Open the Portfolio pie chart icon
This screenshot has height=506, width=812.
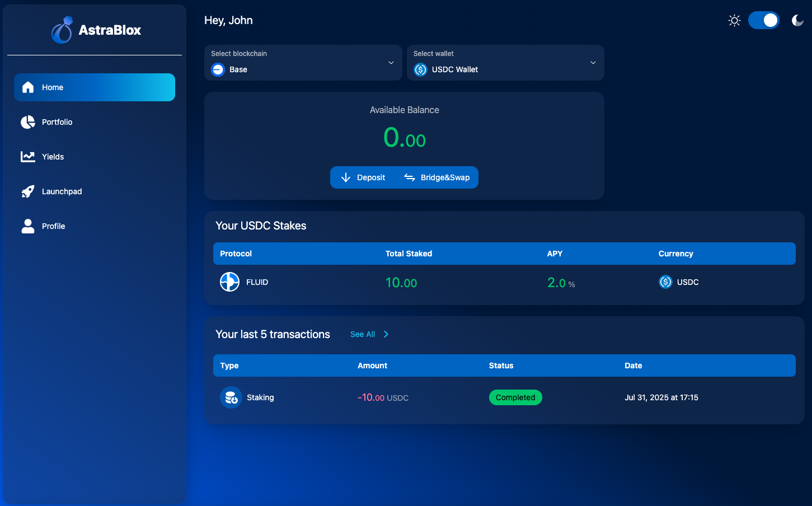[27, 121]
